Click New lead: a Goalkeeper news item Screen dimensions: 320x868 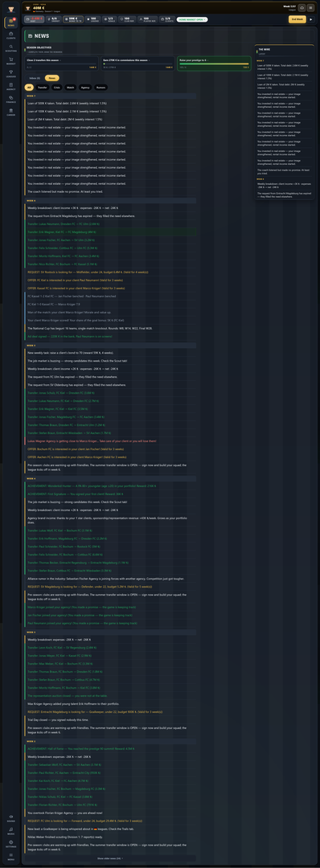click(111, 829)
